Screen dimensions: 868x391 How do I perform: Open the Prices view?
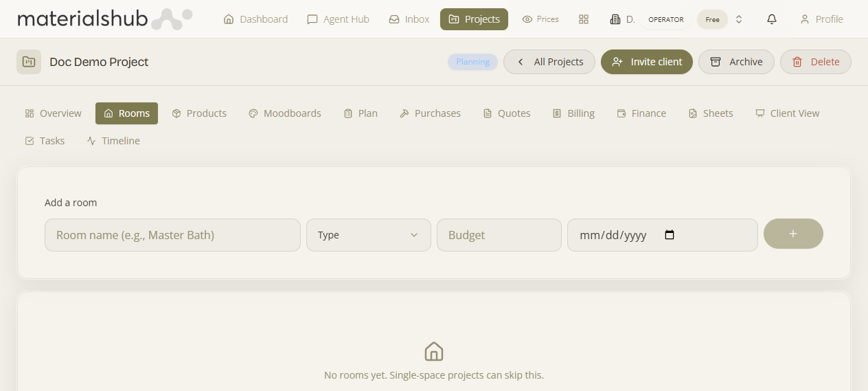[x=540, y=19]
